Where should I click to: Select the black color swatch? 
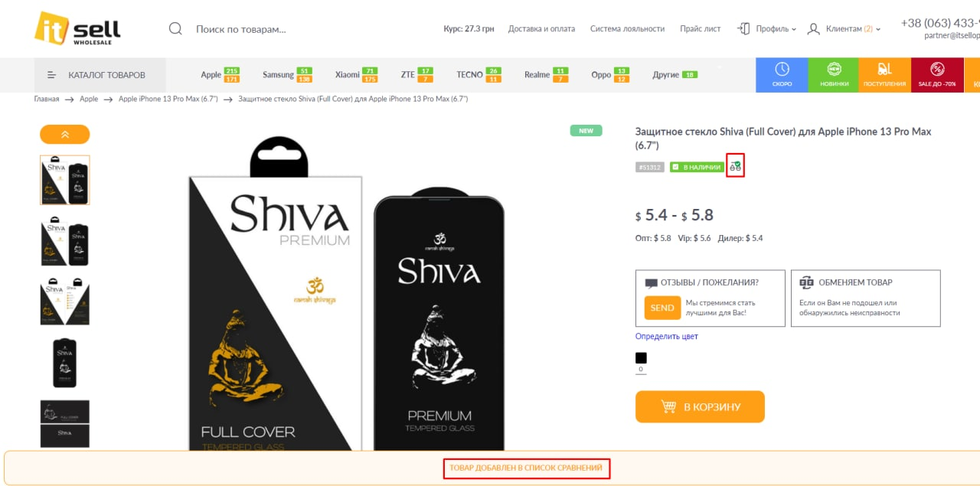coord(641,358)
